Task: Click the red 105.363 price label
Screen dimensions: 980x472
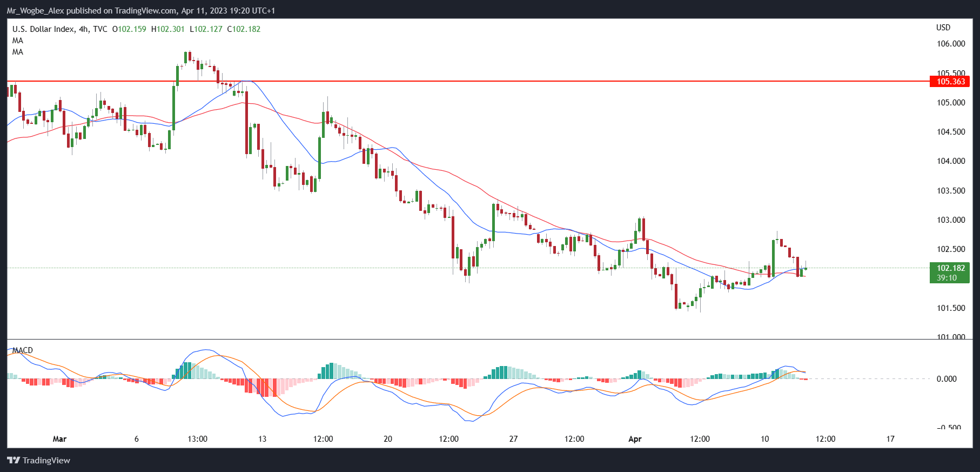Action: [950, 82]
